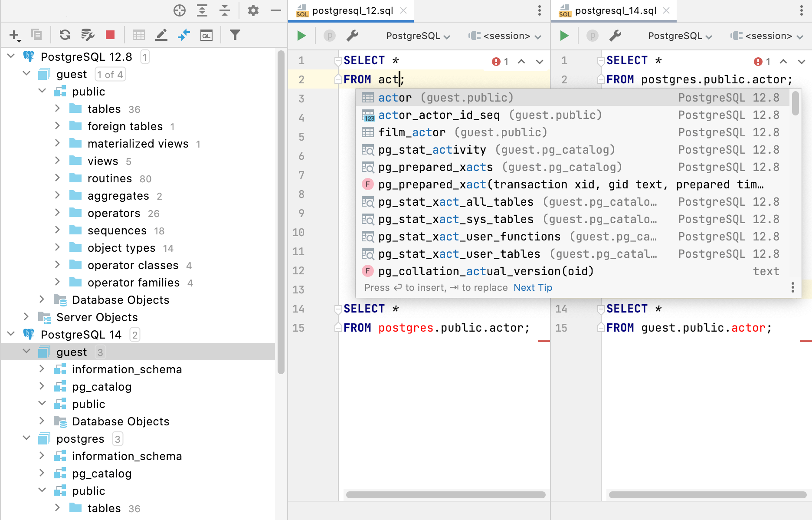Click the Jump to Query Console icon
Viewport: 812px width, 520px height.
206,35
